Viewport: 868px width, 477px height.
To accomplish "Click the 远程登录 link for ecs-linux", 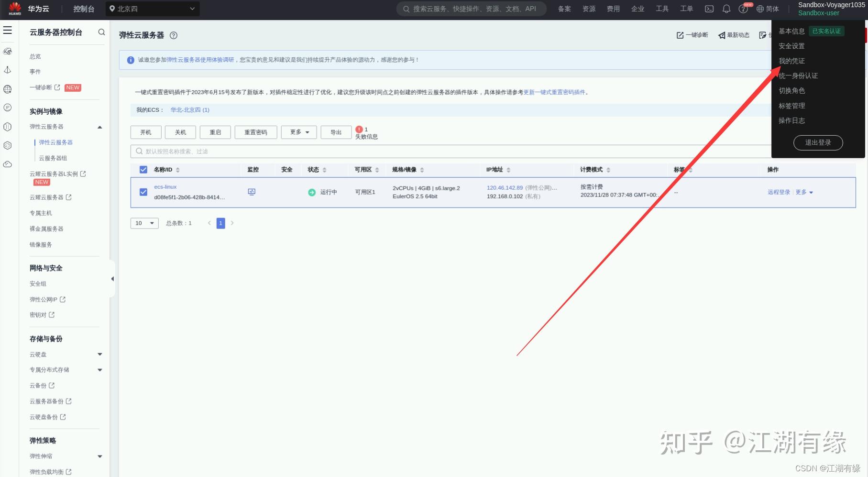I will tap(779, 192).
